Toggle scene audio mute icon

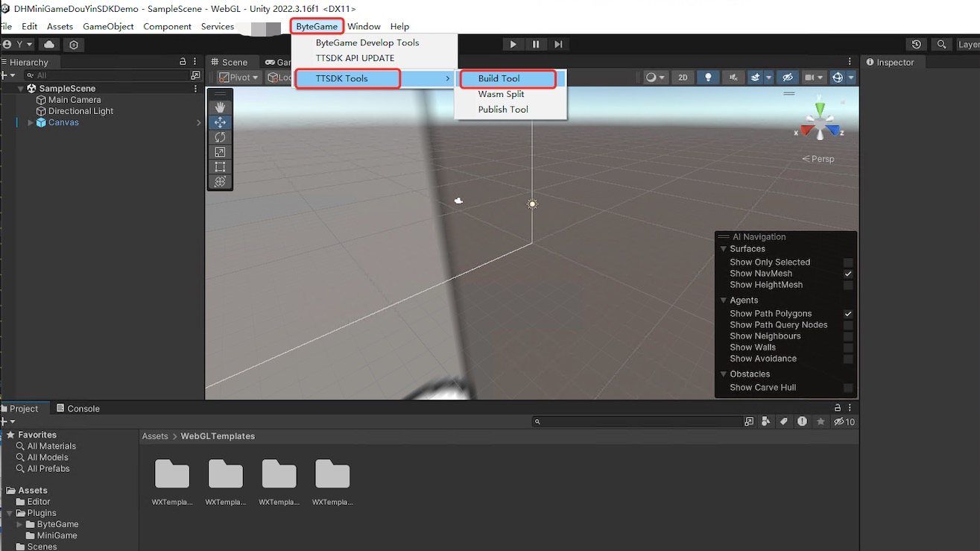(x=734, y=78)
